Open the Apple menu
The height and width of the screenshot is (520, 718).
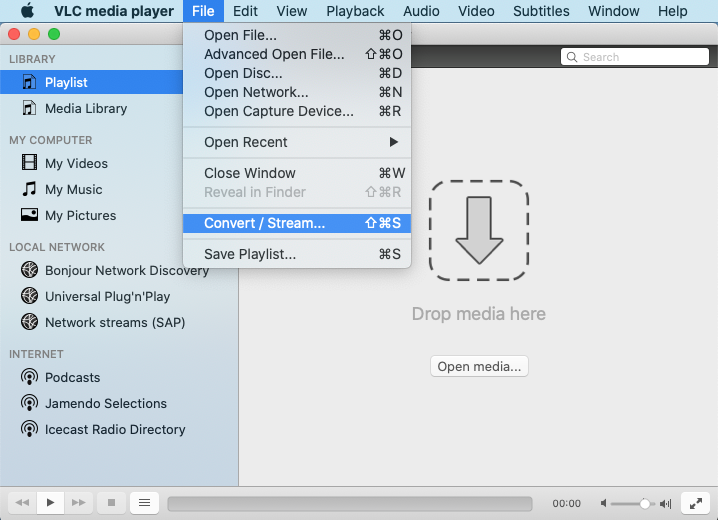click(x=27, y=11)
